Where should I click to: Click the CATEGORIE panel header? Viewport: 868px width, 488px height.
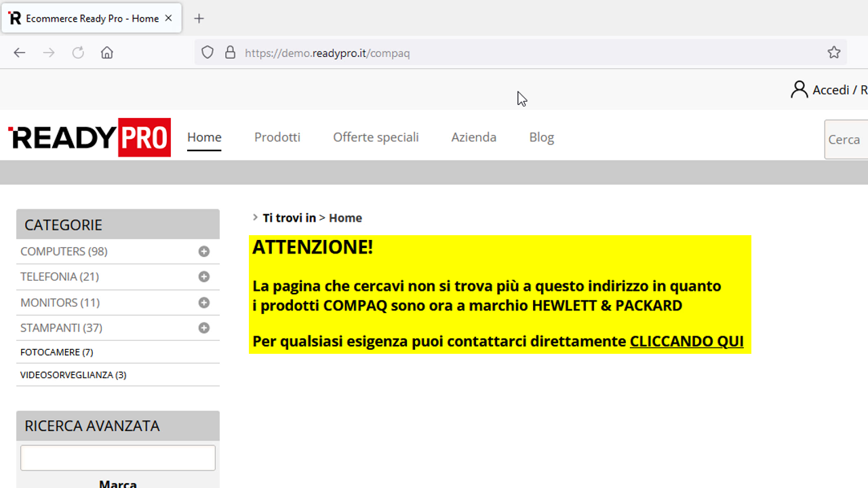(x=118, y=224)
